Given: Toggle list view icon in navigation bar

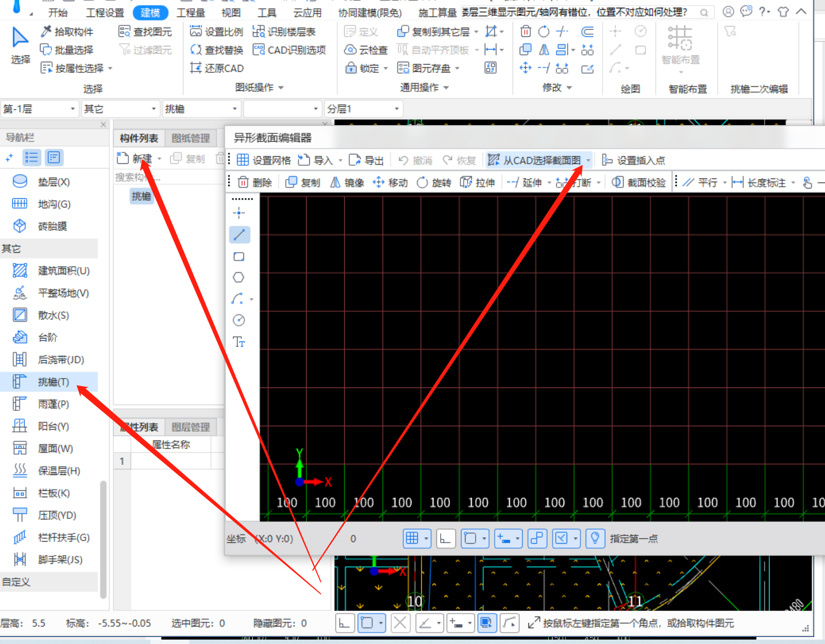Looking at the screenshot, I should [31, 158].
